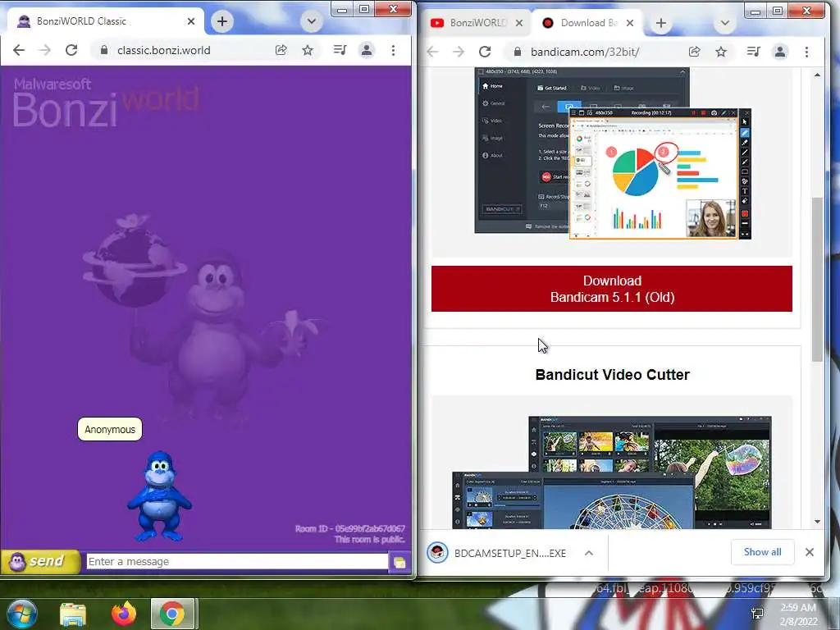Reload the bandicam.com page

point(485,52)
